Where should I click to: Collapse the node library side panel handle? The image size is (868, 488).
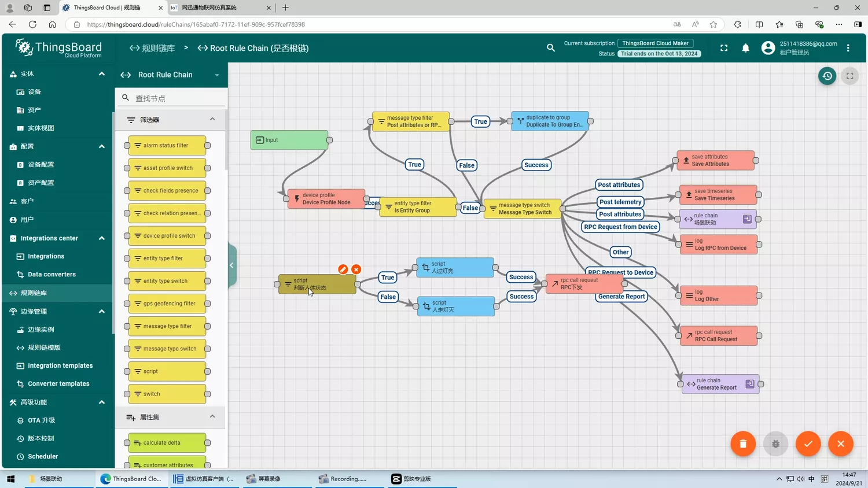pyautogui.click(x=231, y=265)
